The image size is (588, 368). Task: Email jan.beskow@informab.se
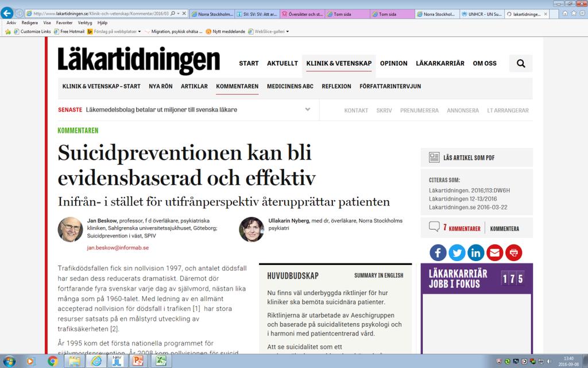[x=118, y=248]
